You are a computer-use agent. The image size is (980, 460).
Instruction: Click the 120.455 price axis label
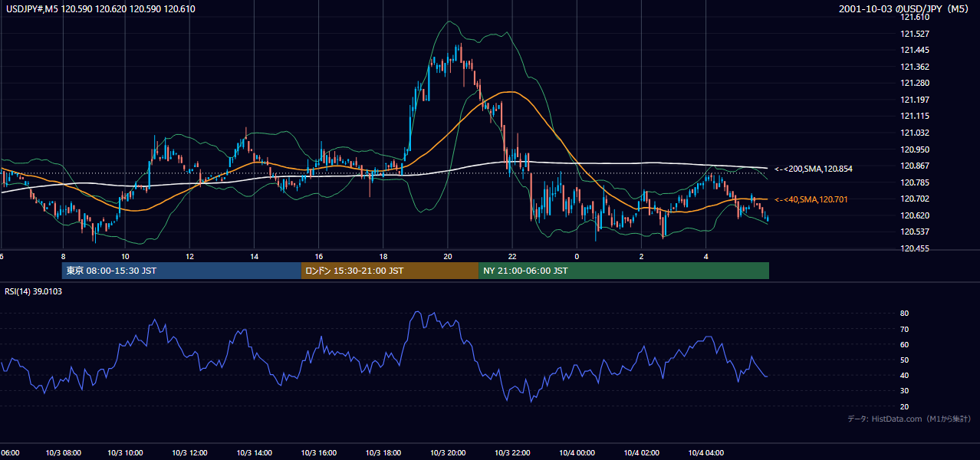tap(916, 248)
